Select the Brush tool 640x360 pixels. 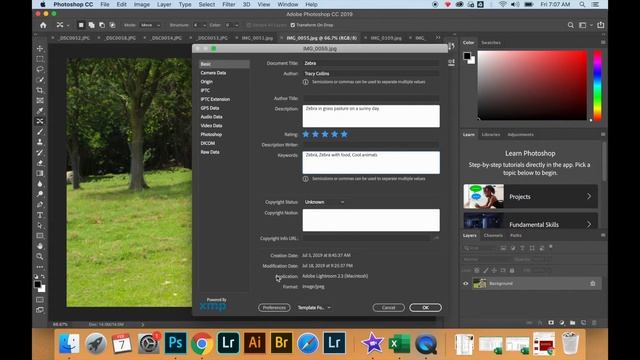point(40,132)
